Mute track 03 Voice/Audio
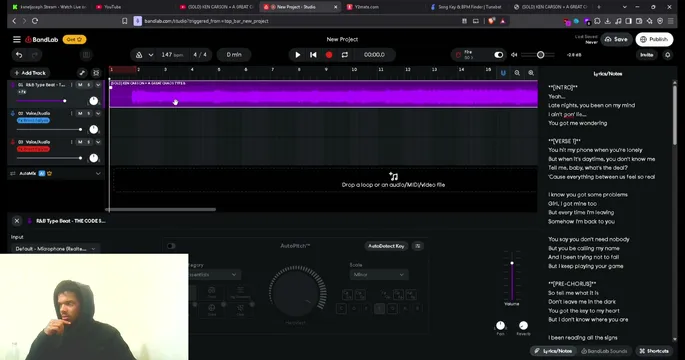This screenshot has width=685, height=360. tap(80, 142)
